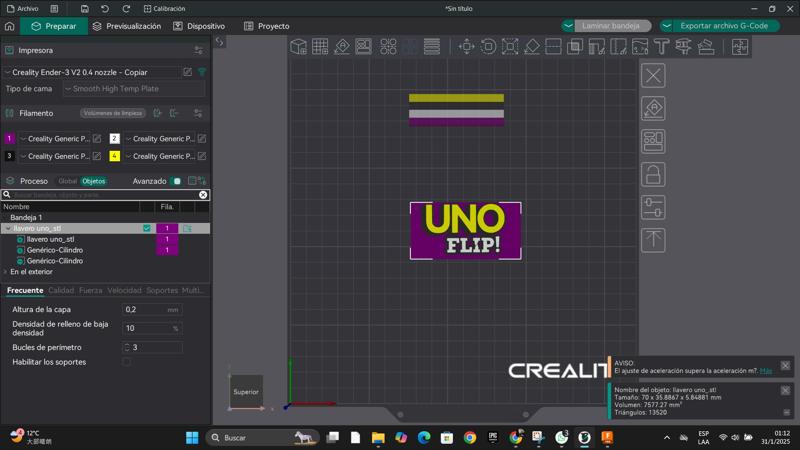800x450 pixels.
Task: Open the Velocidad settings tab
Action: [124, 290]
